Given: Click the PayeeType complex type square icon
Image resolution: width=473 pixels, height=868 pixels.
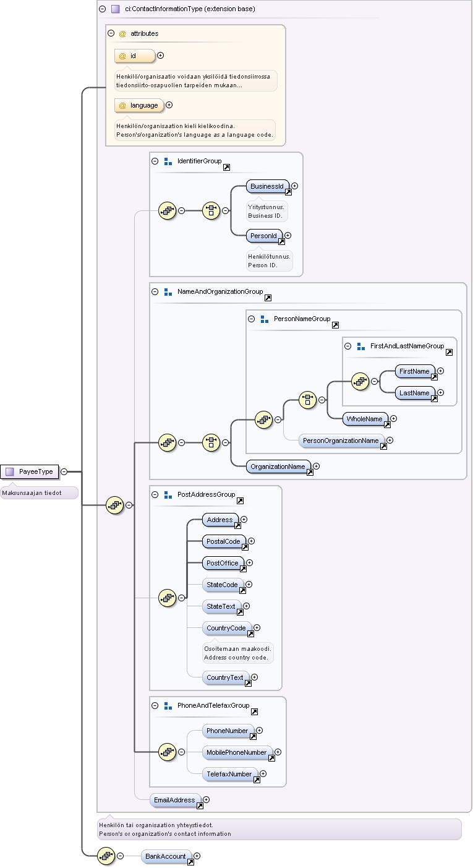Looking at the screenshot, I should (10, 471).
